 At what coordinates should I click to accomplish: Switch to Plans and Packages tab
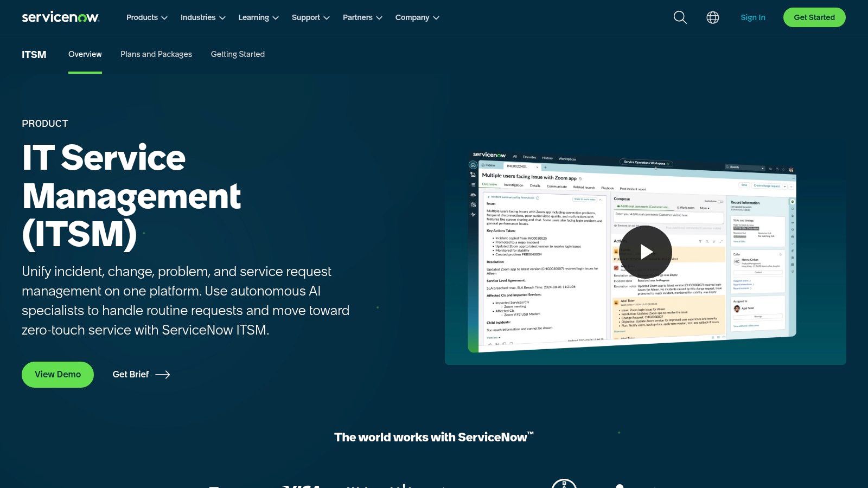point(156,54)
